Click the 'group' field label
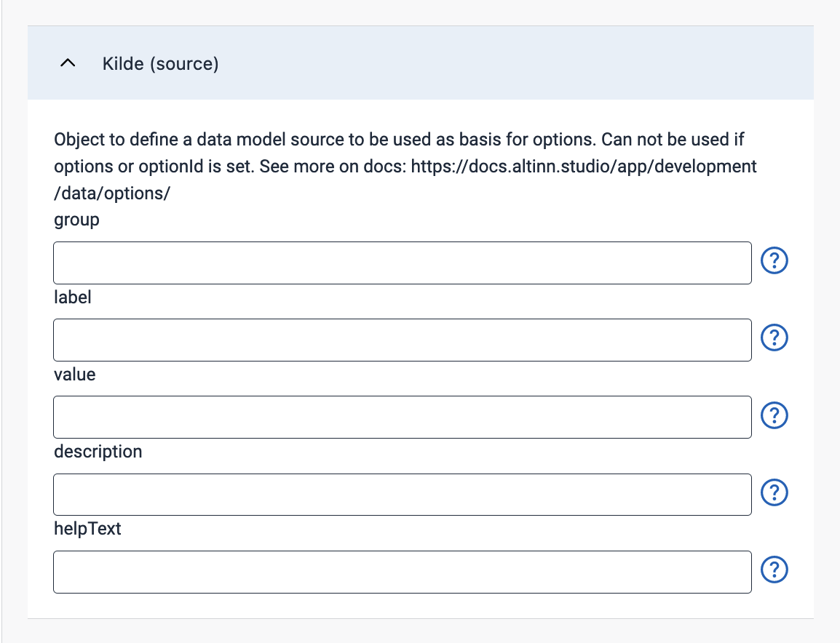The image size is (840, 643). 76,220
